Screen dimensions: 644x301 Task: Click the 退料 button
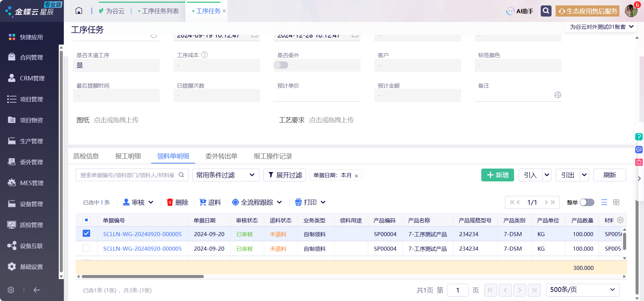[x=210, y=202]
